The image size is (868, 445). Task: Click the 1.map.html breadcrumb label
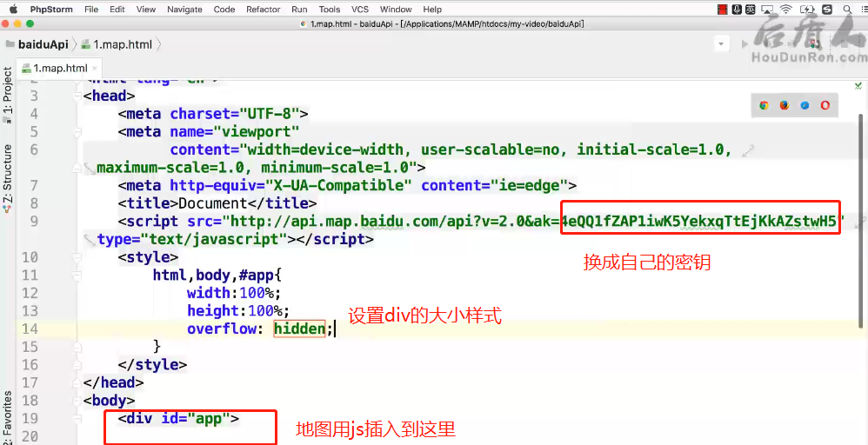coord(123,45)
